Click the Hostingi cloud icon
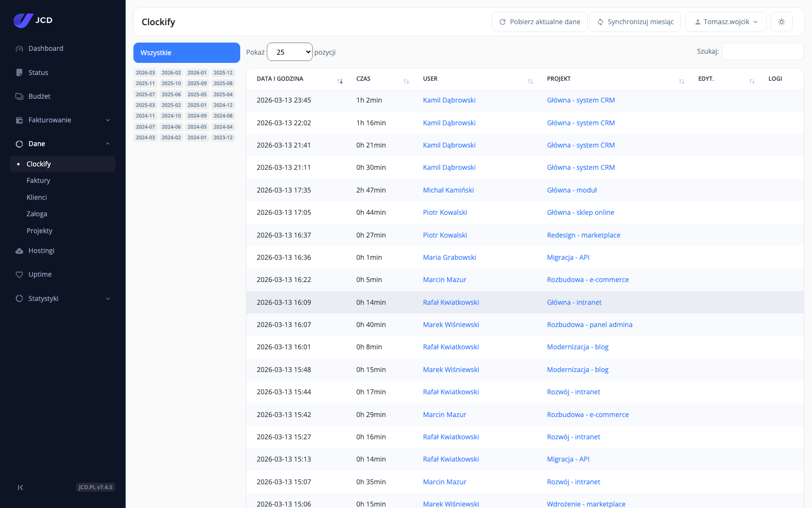 19,251
